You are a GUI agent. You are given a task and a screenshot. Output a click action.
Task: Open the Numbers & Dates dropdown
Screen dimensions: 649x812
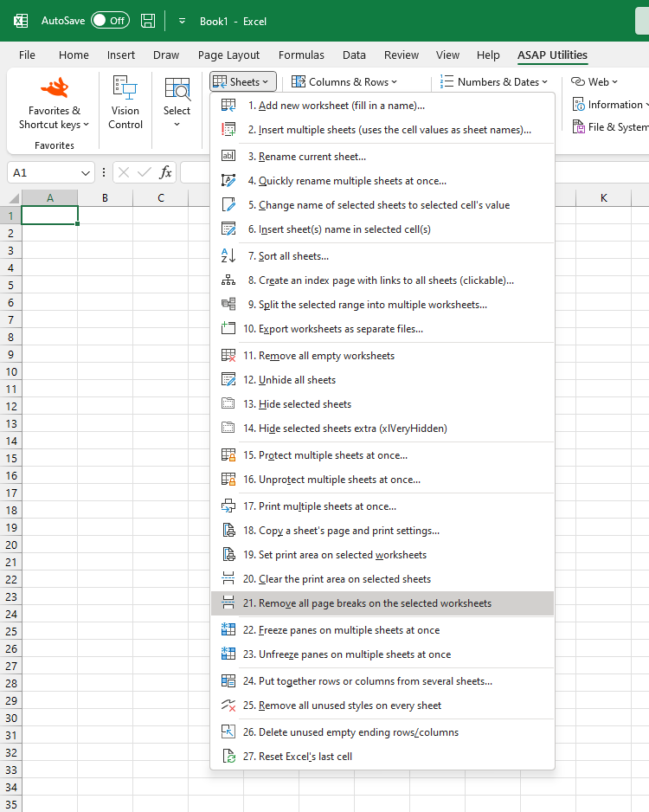494,82
